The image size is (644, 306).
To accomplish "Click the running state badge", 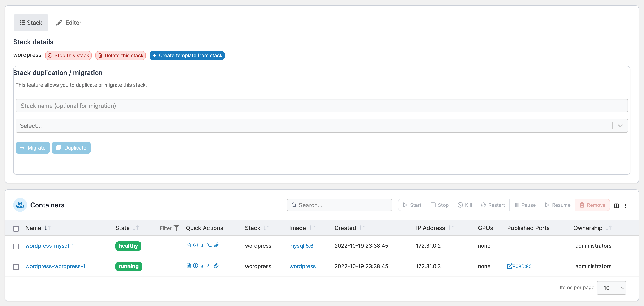I will tap(128, 266).
